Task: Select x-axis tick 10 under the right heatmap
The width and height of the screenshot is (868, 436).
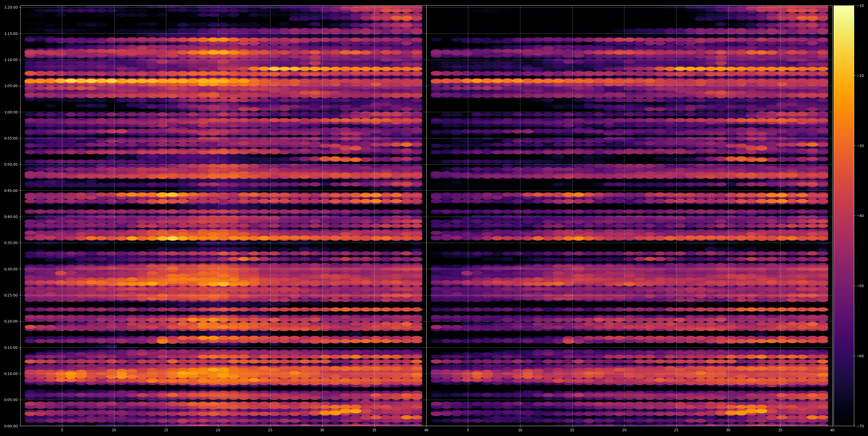Action: pyautogui.click(x=520, y=430)
